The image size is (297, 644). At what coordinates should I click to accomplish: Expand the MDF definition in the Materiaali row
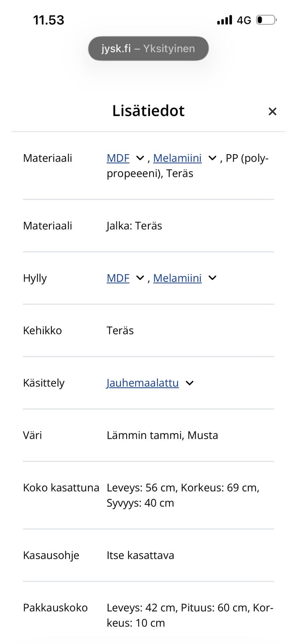tap(117, 158)
